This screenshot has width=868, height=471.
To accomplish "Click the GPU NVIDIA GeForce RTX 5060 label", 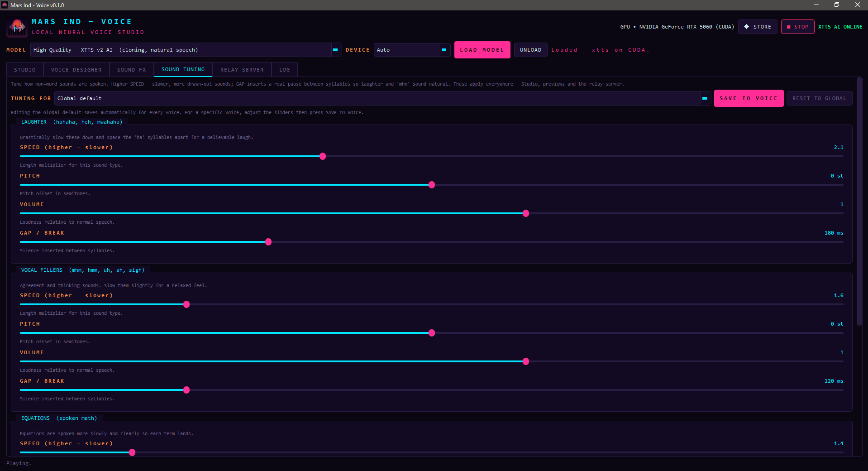I will (x=677, y=27).
